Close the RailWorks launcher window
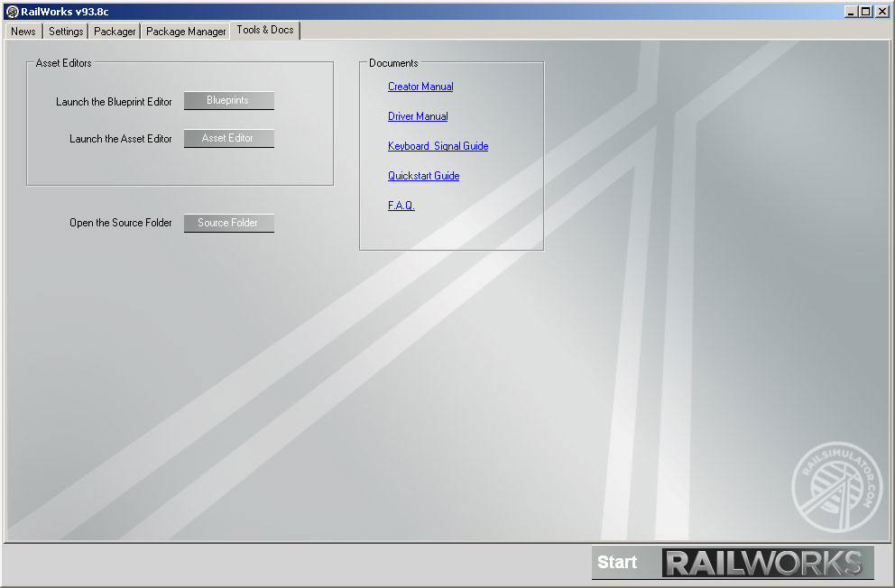Image resolution: width=895 pixels, height=588 pixels. [882, 12]
